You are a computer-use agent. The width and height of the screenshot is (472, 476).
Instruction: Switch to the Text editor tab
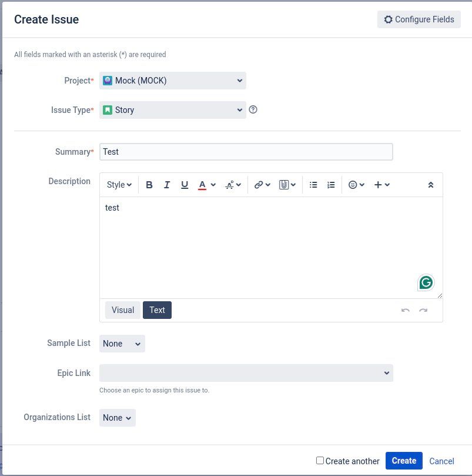click(x=157, y=310)
